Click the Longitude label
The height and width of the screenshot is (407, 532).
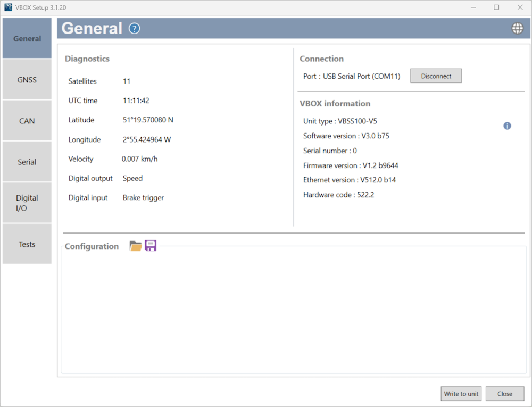pos(85,139)
